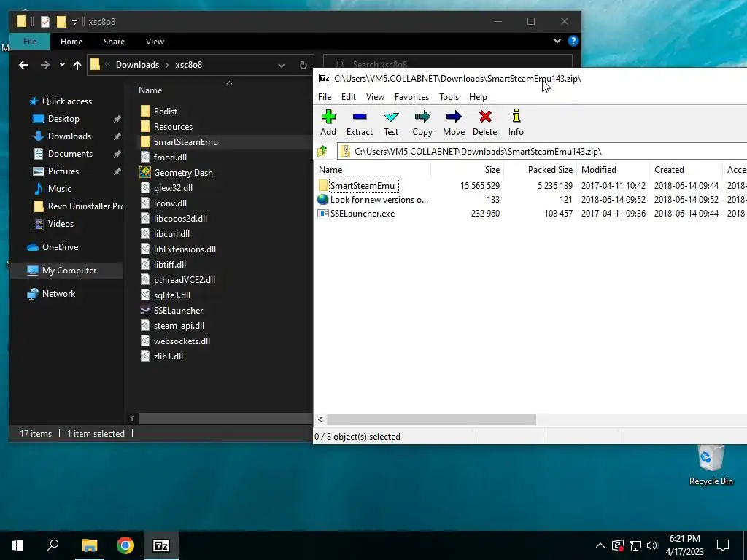Screen dimensions: 747x560
Task: Click the 7-Zip address path field
Action: pos(542,152)
